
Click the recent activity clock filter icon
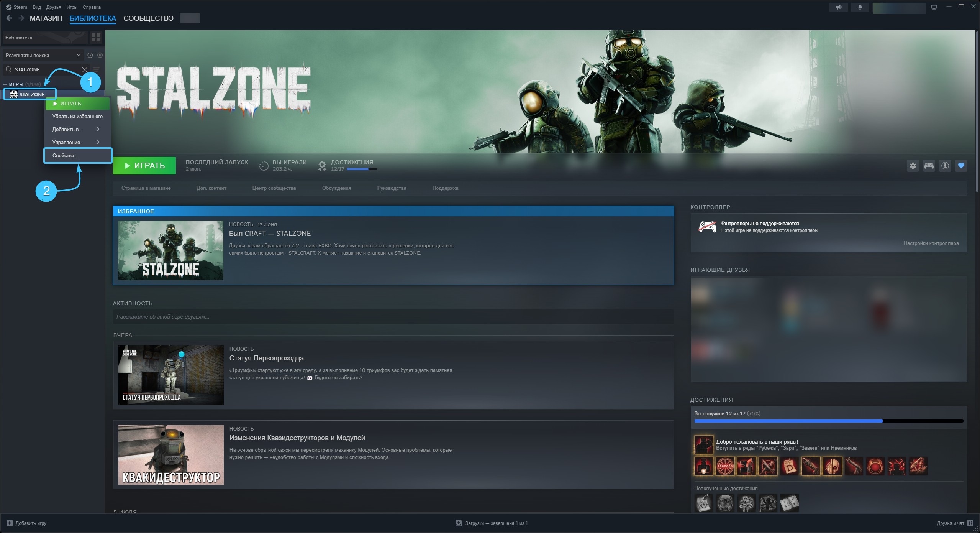pos(90,55)
